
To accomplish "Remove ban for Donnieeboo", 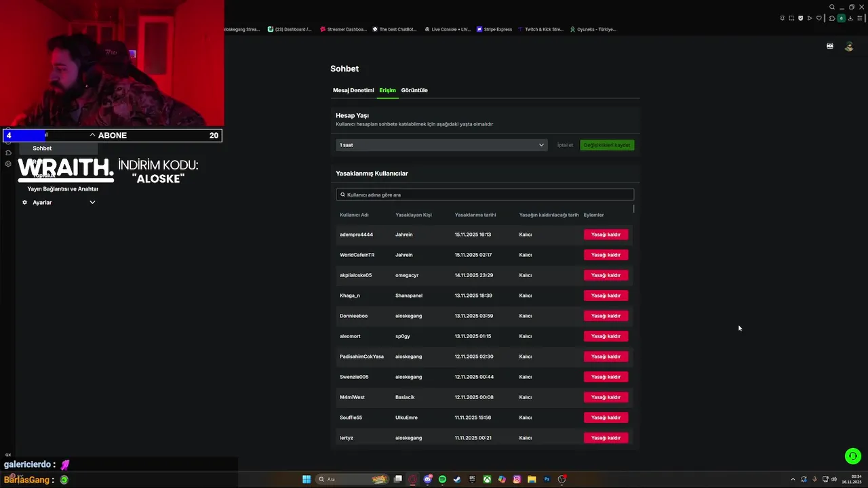I will [606, 316].
